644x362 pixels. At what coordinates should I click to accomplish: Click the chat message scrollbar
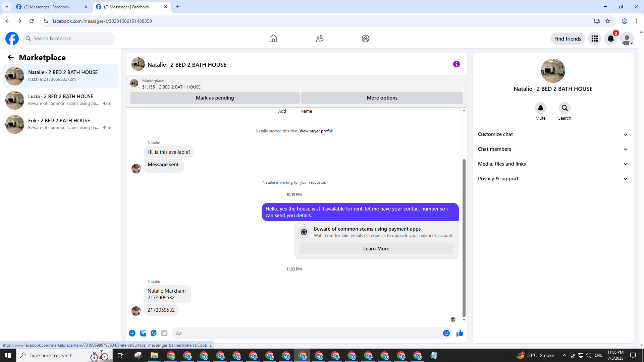coord(464,238)
